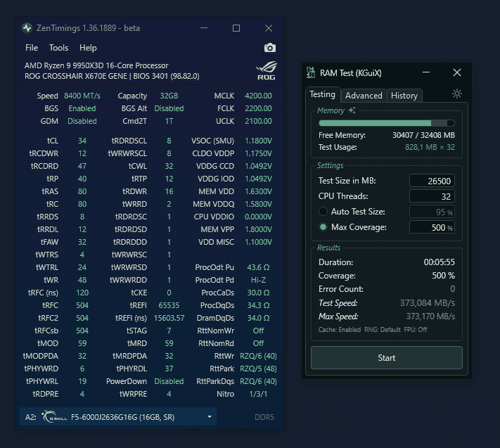
Task: Click the Coverage value 500 %
Action: (443, 276)
